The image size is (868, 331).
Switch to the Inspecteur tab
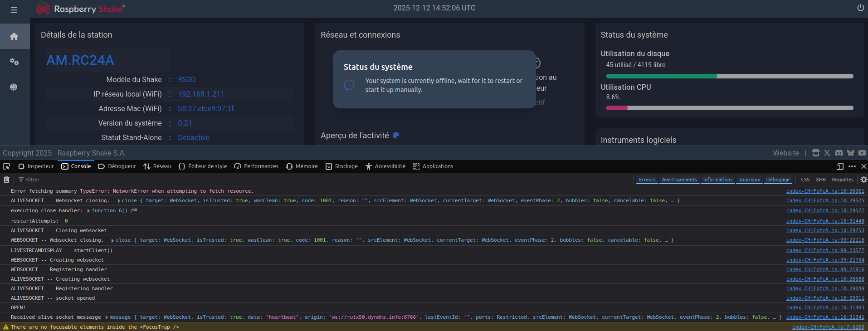pos(36,166)
